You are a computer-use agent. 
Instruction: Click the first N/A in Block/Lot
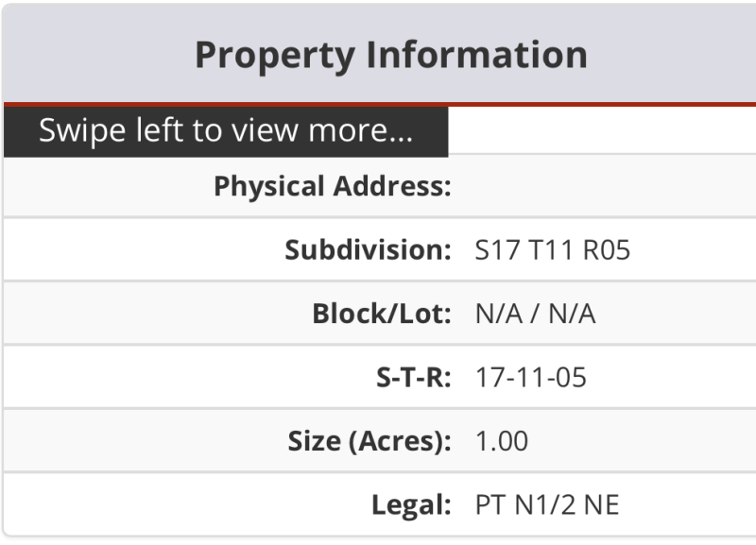tap(497, 314)
